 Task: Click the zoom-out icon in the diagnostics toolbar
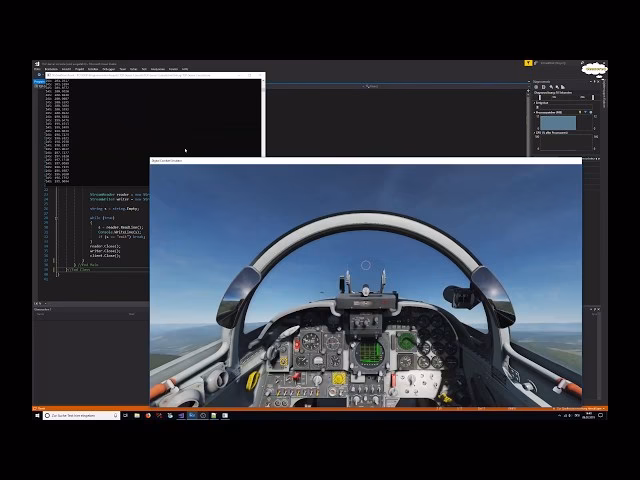click(557, 87)
